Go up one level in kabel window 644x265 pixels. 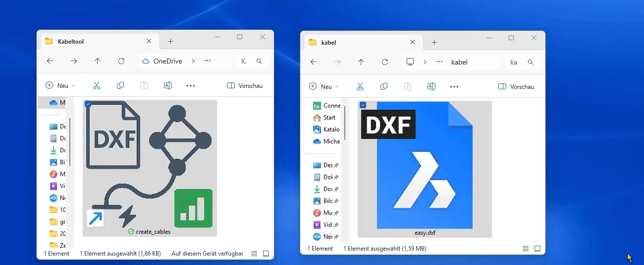(x=361, y=62)
